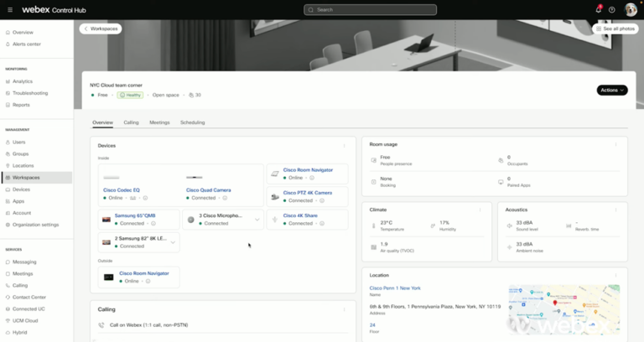
Task: Expand the 3 Cisco Microphones device group
Action: coord(257,220)
